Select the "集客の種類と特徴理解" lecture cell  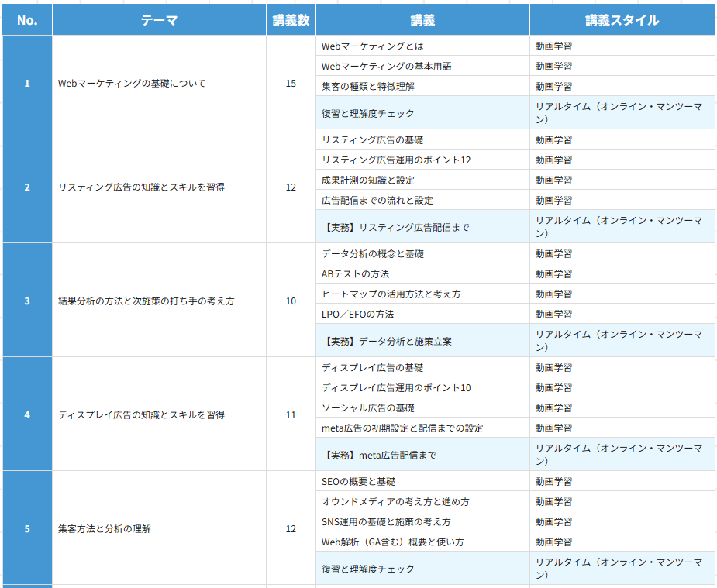[x=422, y=86]
